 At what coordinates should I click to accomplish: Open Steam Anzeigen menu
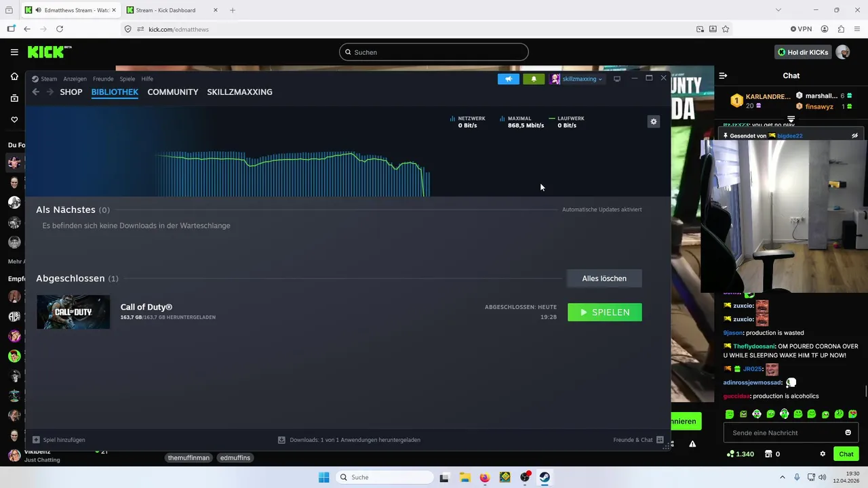[x=75, y=79]
